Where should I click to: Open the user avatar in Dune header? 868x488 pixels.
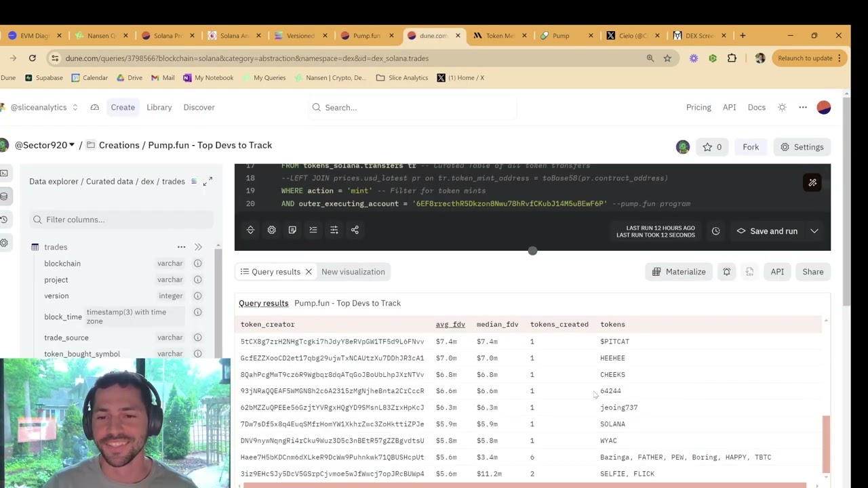(x=824, y=107)
